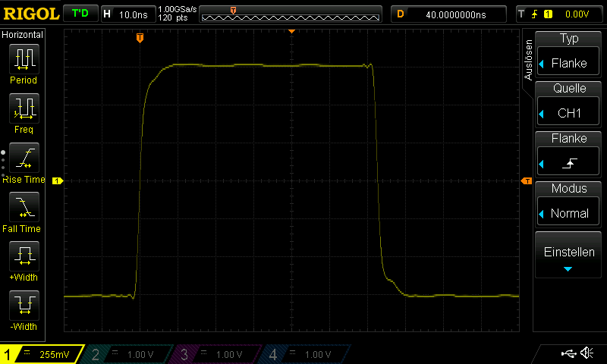This screenshot has height=364, width=607.
Task: Toggle channel 3 display
Action: (x=216, y=354)
